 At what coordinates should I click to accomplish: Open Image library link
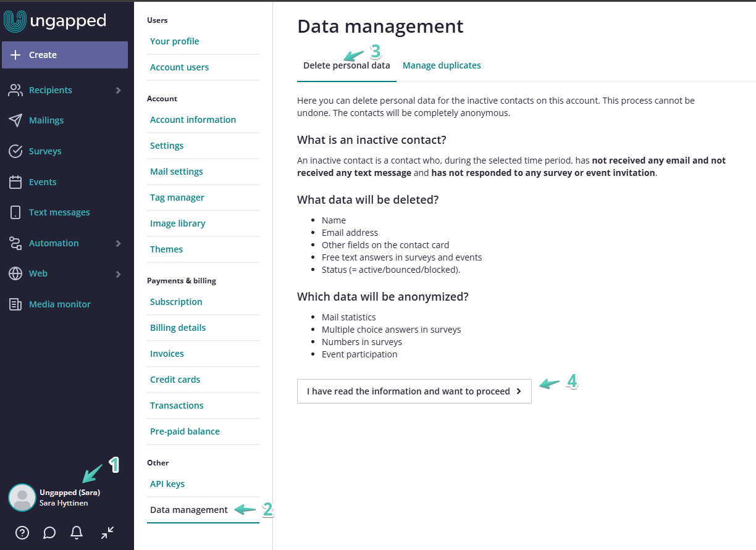point(178,223)
